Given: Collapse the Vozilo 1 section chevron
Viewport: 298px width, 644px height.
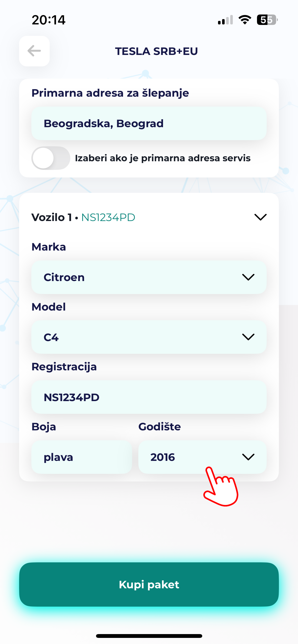Looking at the screenshot, I should 260,217.
